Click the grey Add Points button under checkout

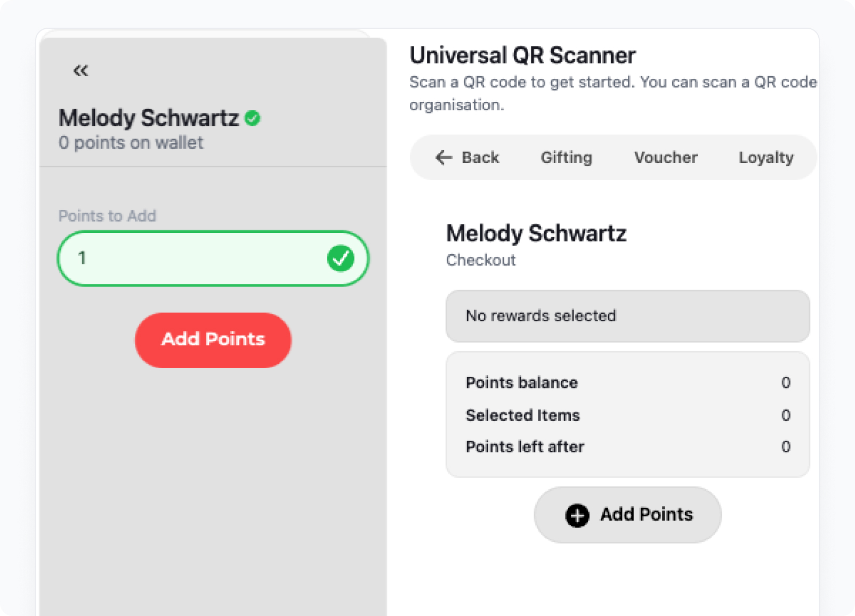(628, 515)
